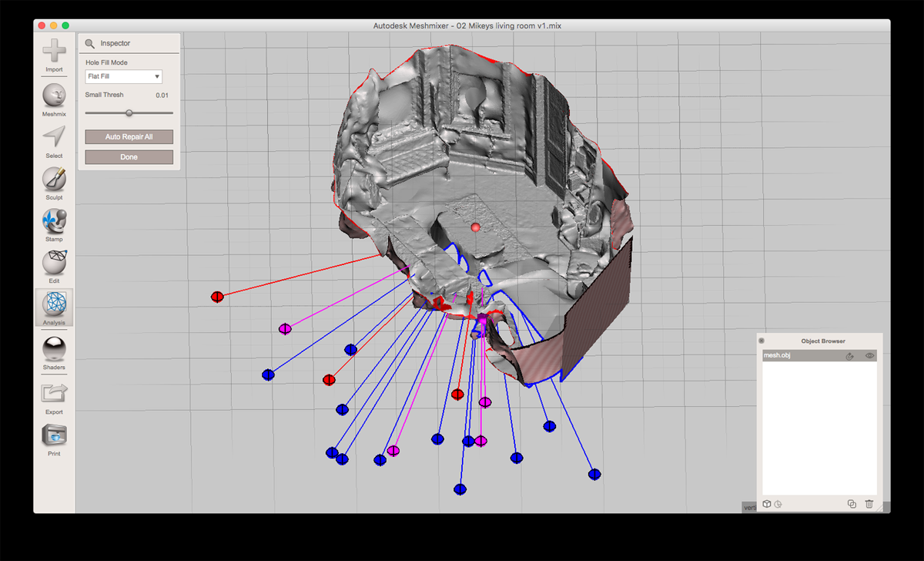Click the trash icon in Object Browser
Viewport: 924px width, 561px height.
point(869,504)
